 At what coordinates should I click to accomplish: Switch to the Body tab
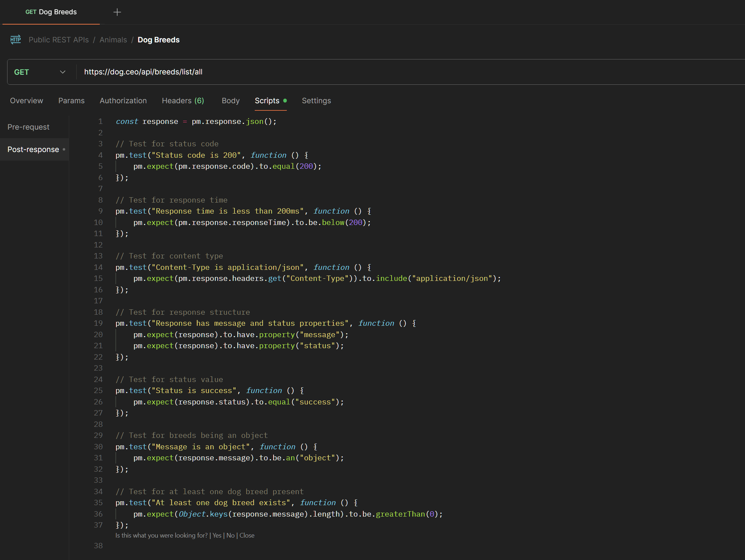pyautogui.click(x=230, y=101)
